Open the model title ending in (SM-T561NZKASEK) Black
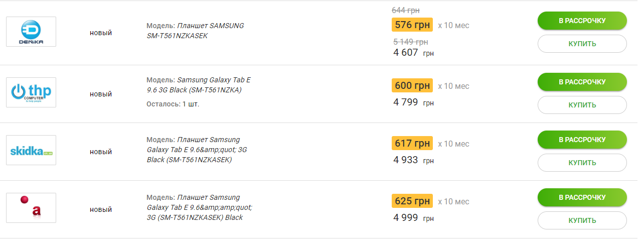644x242 pixels. (200, 207)
